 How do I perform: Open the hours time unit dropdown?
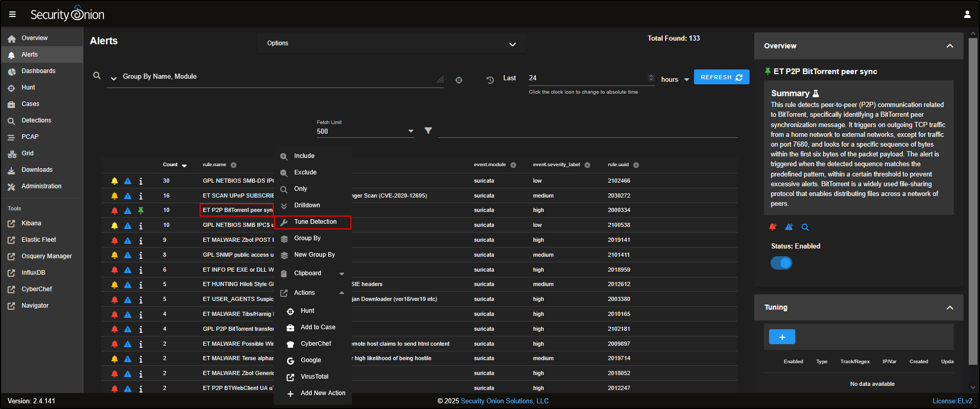tap(675, 80)
